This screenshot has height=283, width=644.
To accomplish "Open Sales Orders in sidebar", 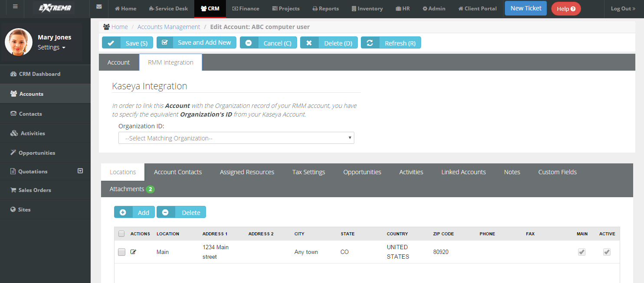I will click(x=45, y=190).
